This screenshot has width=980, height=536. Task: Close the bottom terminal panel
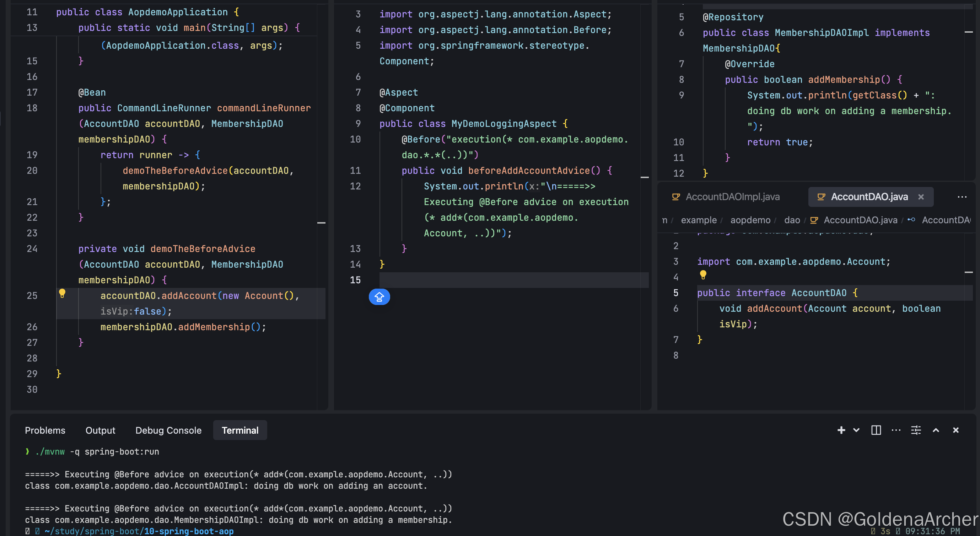[x=955, y=430]
